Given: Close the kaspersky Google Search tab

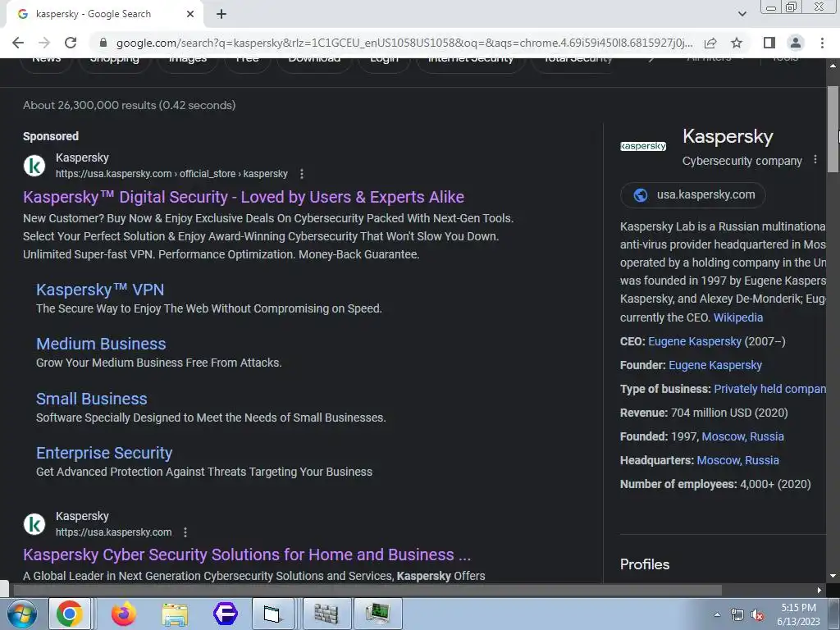Looking at the screenshot, I should (x=190, y=15).
